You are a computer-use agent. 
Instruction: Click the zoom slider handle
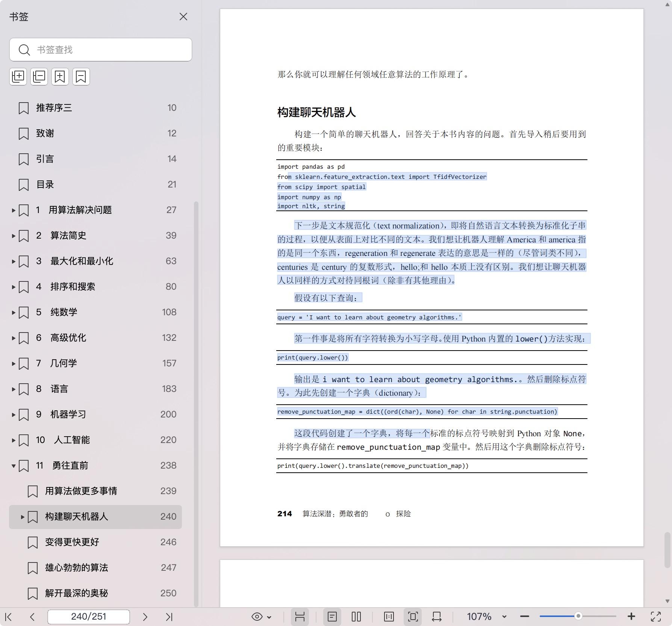coord(578,616)
